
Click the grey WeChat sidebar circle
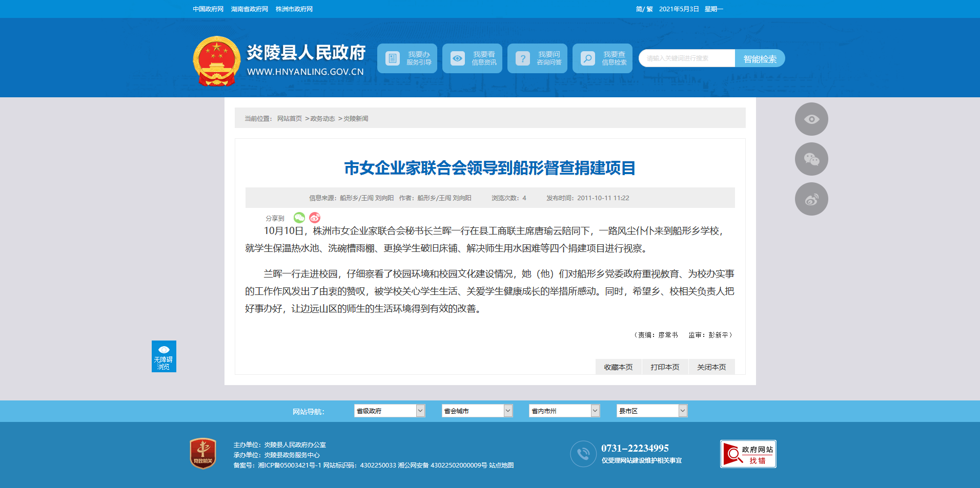[811, 159]
